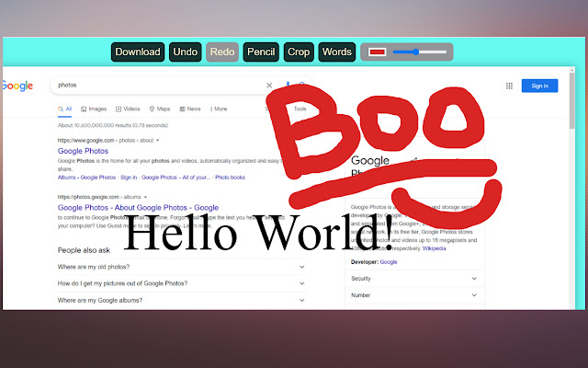
Task: Open the Developer Google link
Action: pos(388,262)
